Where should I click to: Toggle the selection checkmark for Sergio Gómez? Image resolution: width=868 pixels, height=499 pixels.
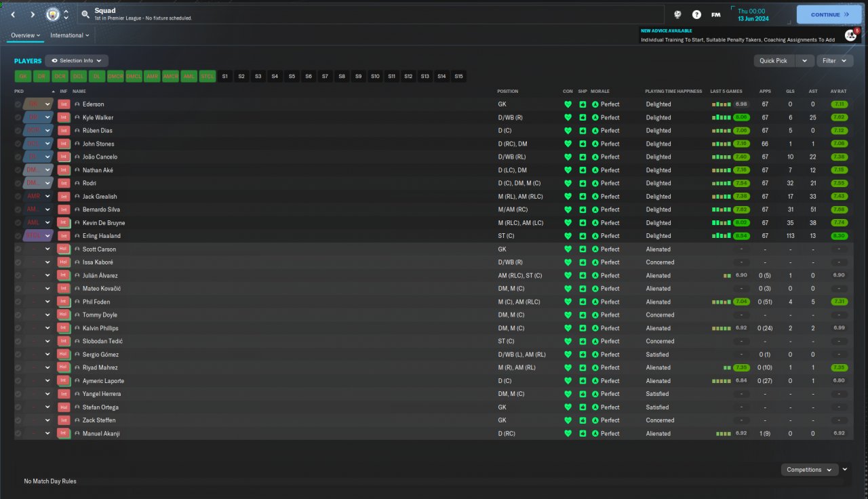[x=18, y=355]
